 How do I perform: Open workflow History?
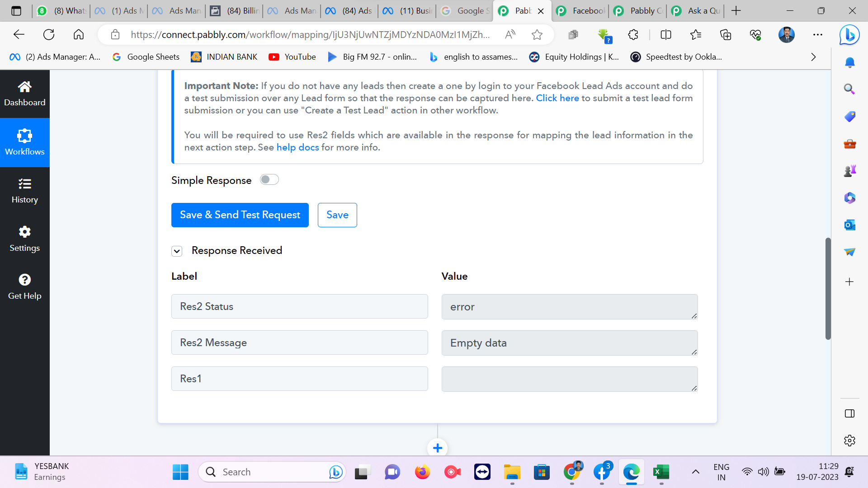tap(25, 191)
